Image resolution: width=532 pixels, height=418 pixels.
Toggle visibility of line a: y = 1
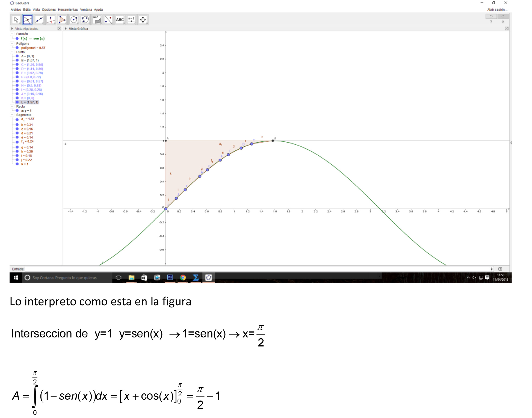[17, 111]
